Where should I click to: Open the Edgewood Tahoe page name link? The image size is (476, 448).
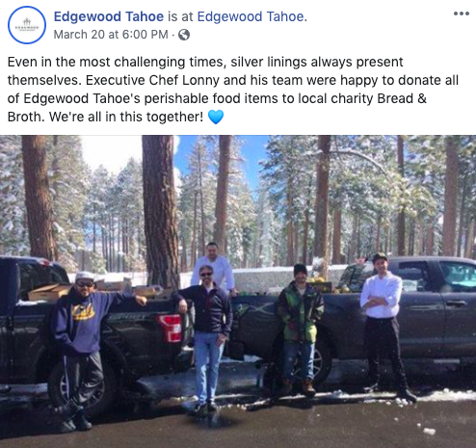point(109,16)
